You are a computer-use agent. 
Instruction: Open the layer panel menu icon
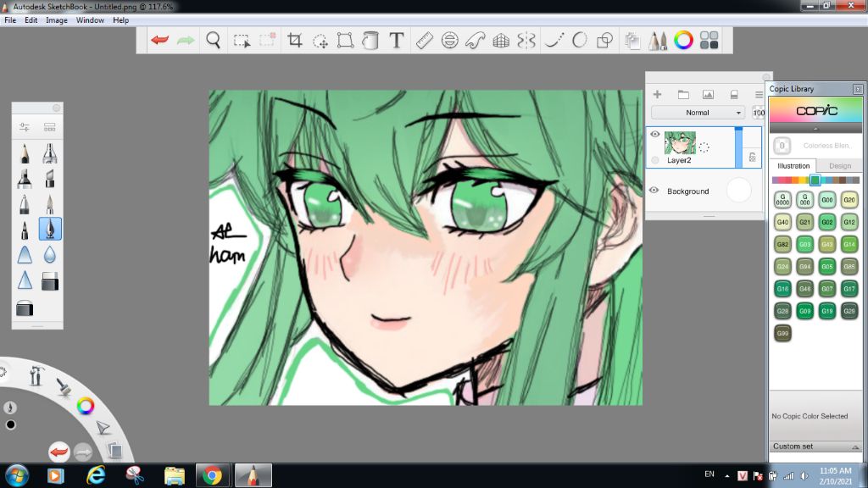(x=759, y=95)
